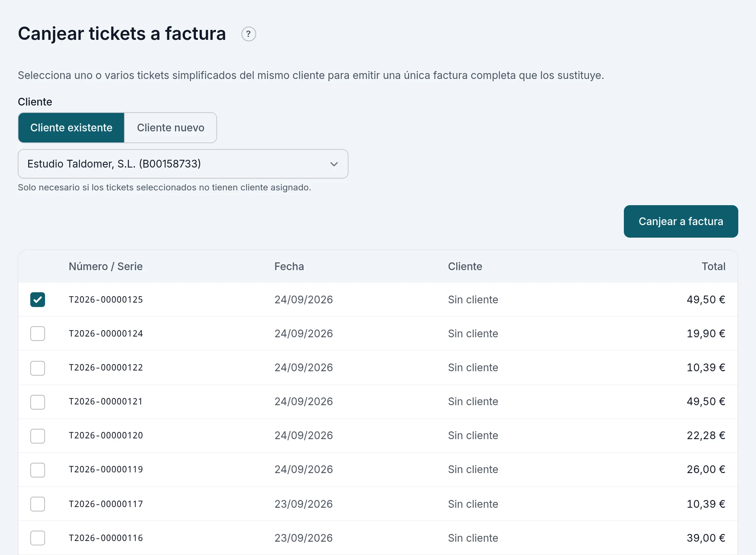Viewport: 756px width, 555px height.
Task: Click the 26,00 € total amount
Action: 706,469
